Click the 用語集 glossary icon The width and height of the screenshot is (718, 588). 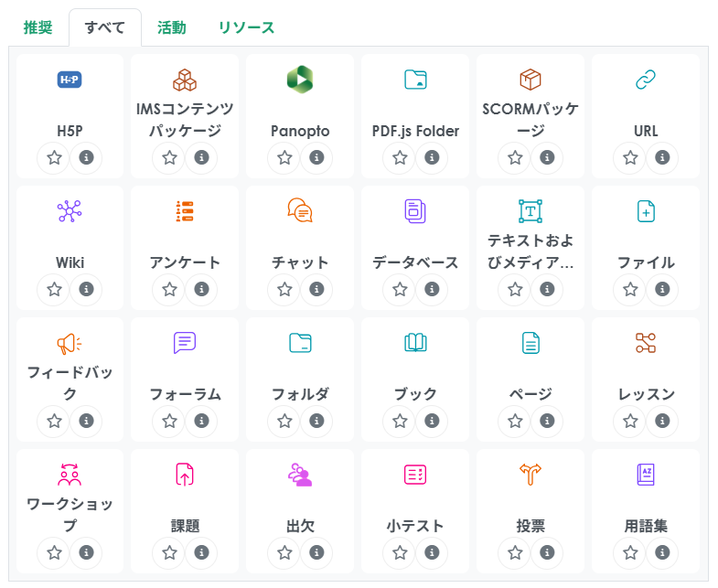[646, 475]
